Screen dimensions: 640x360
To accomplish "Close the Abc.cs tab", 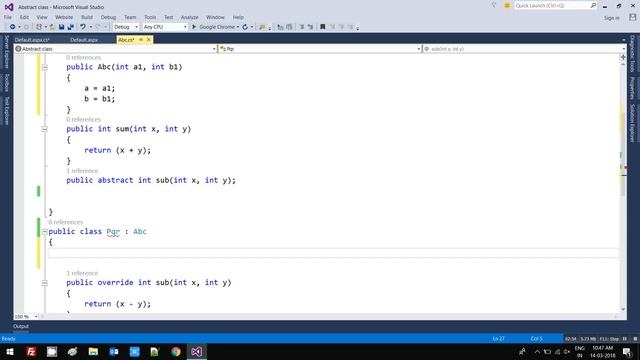I will [149, 40].
